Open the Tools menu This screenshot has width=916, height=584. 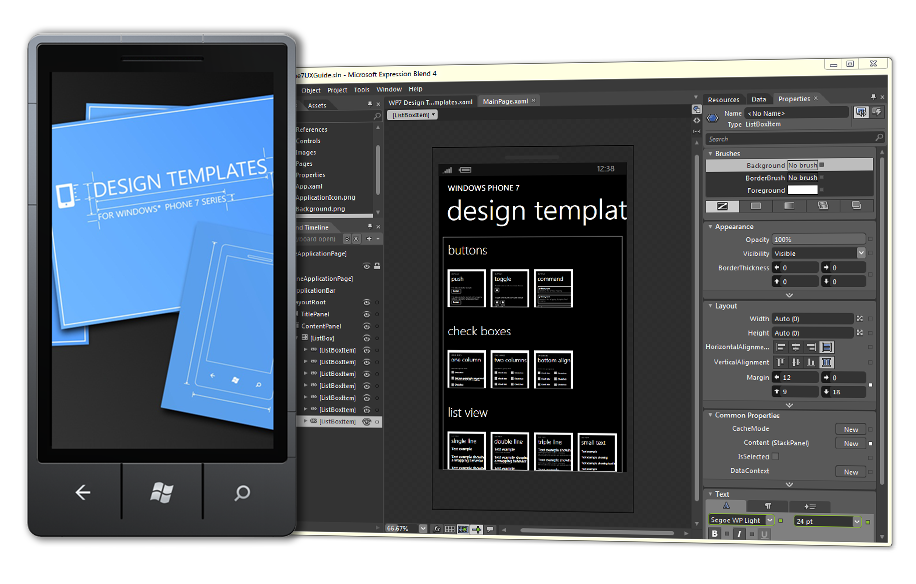(362, 90)
